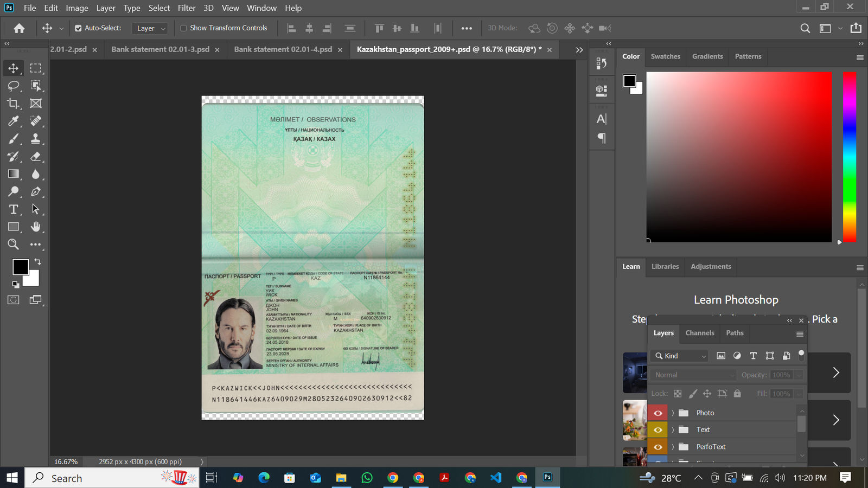Image resolution: width=868 pixels, height=488 pixels.
Task: Open the Character panel icon
Action: tap(601, 119)
